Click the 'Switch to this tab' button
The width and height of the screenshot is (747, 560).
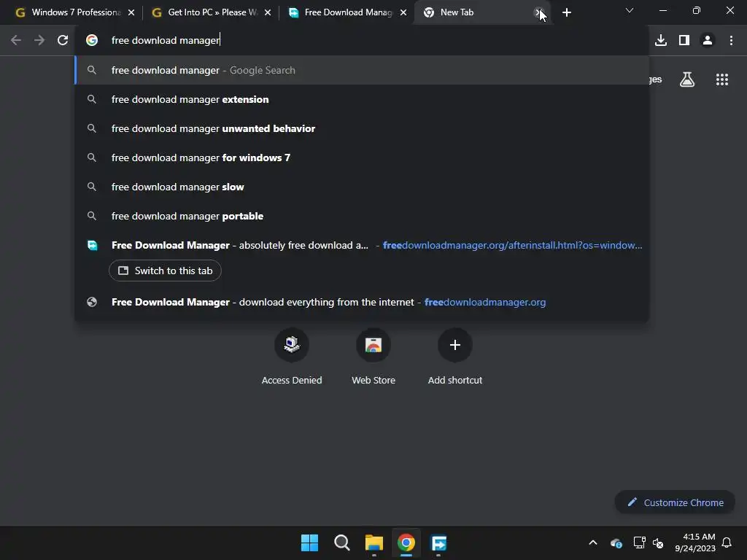click(165, 271)
